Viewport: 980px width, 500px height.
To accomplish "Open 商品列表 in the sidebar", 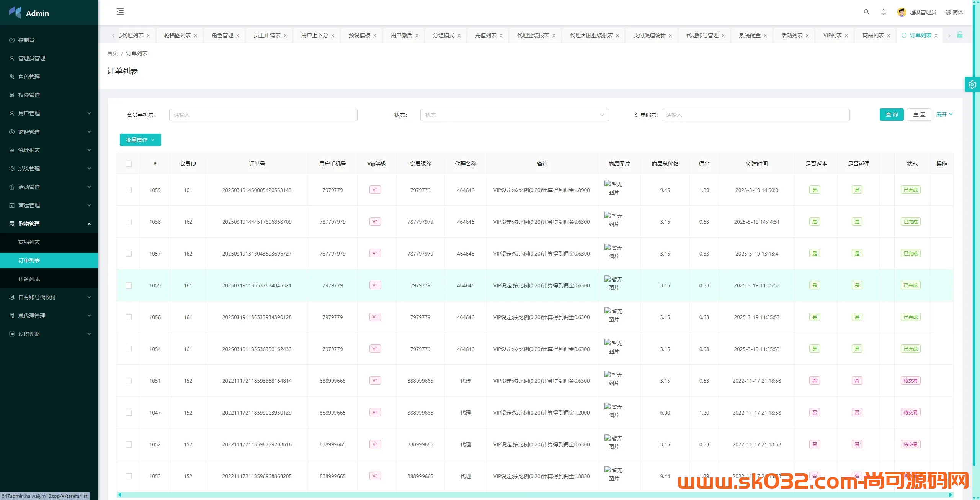I will (29, 242).
